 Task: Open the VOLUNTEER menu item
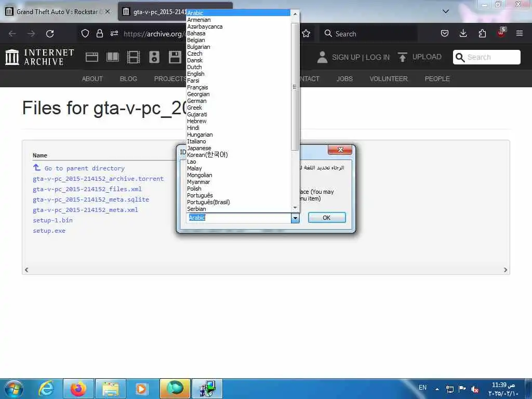(x=389, y=79)
